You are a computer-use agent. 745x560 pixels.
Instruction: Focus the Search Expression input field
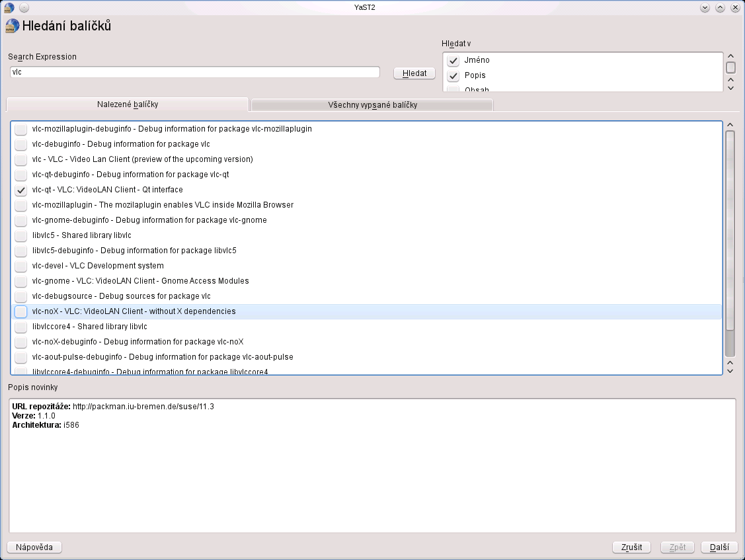coord(195,72)
